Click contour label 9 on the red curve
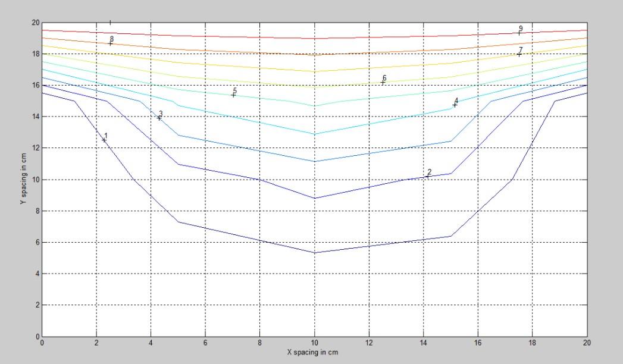The image size is (623, 364). [521, 29]
